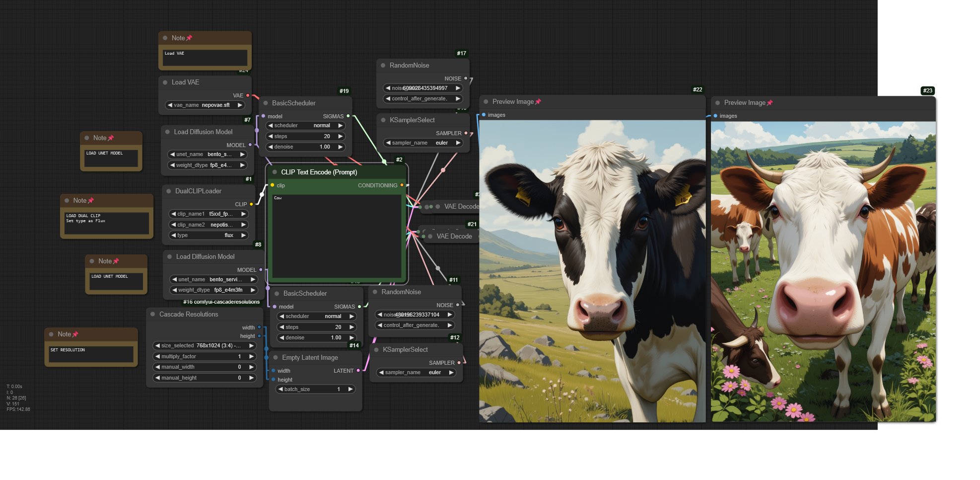Increase batch_size with its right arrow
This screenshot has width=980, height=480.
tap(350, 389)
